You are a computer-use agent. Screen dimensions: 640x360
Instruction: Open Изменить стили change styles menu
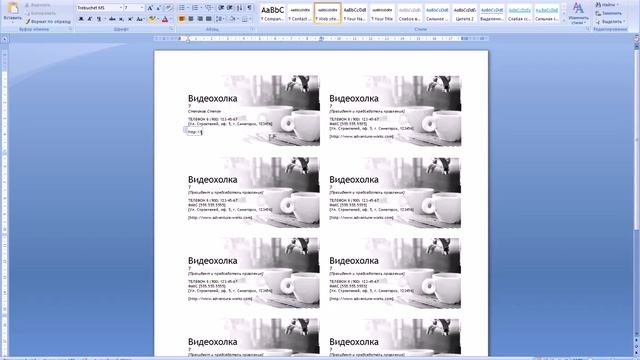click(578, 13)
